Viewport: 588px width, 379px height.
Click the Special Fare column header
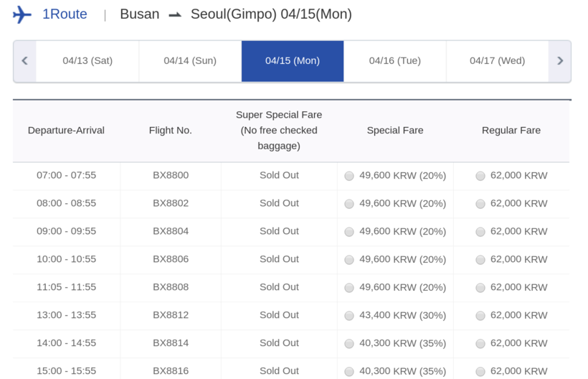[x=395, y=131]
